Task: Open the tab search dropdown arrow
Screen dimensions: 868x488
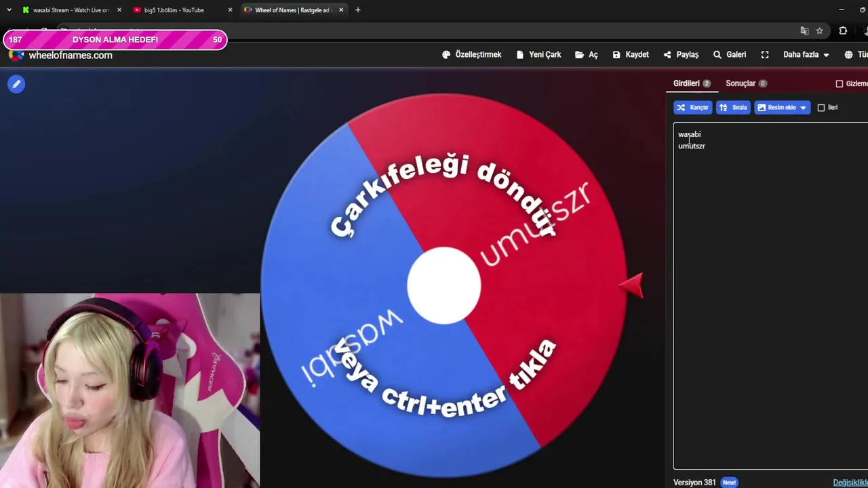Action: (x=9, y=10)
